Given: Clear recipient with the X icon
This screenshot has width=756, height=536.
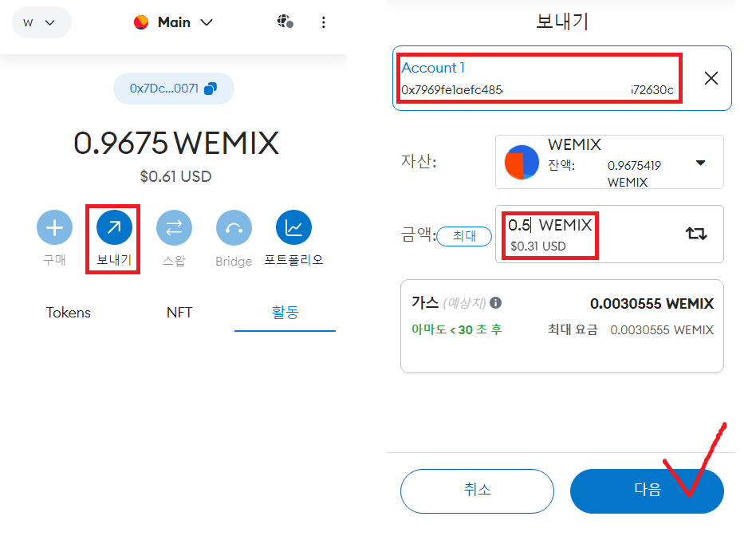Looking at the screenshot, I should click(x=711, y=78).
